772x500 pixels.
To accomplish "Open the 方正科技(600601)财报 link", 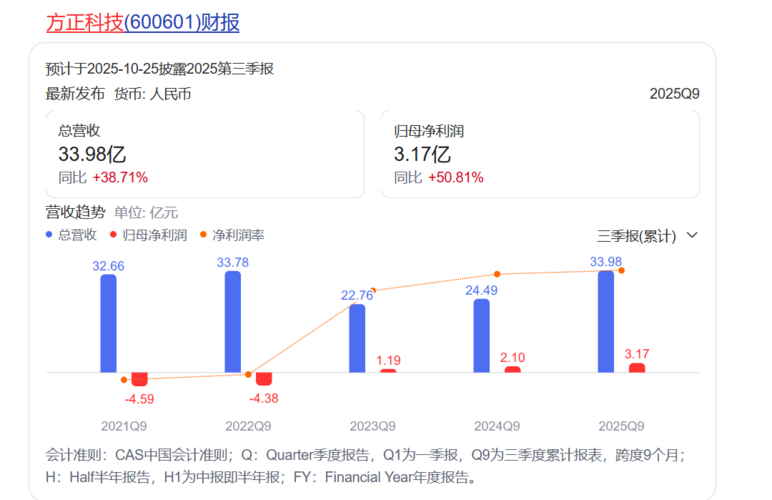I will point(143,23).
